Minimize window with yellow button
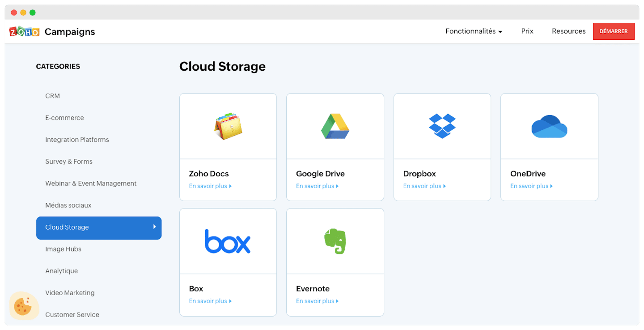This screenshot has height=330, width=644. point(23,13)
